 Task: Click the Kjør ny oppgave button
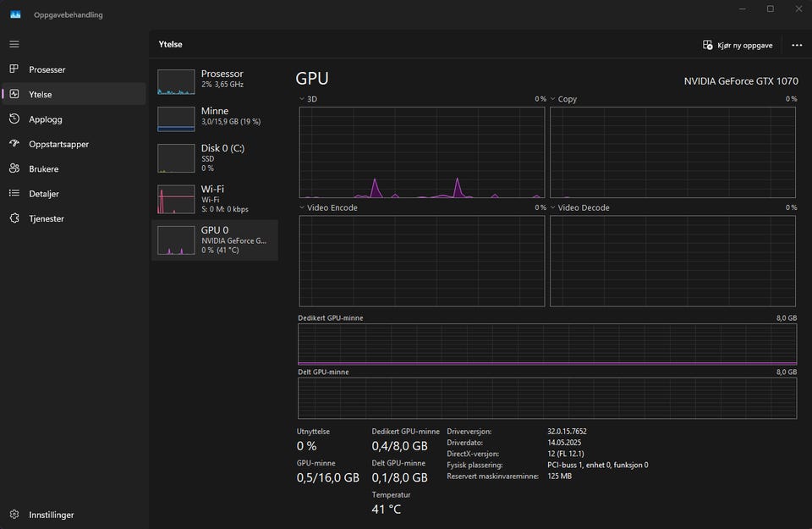(738, 45)
